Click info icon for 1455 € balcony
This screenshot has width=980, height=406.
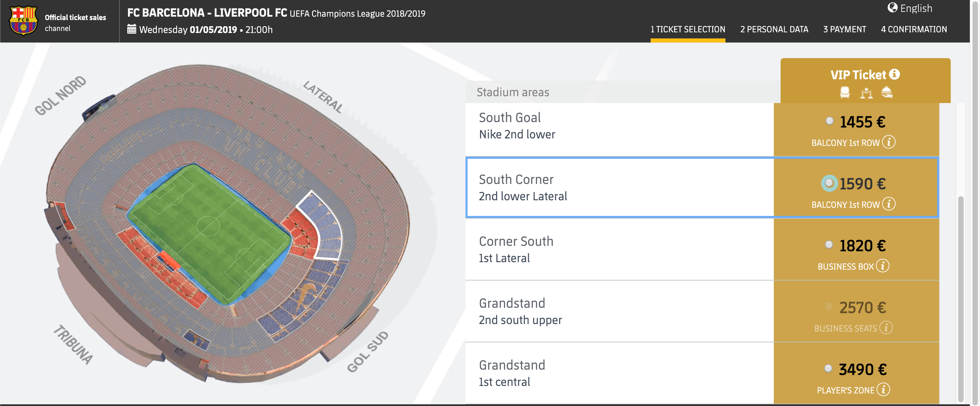[x=889, y=142]
